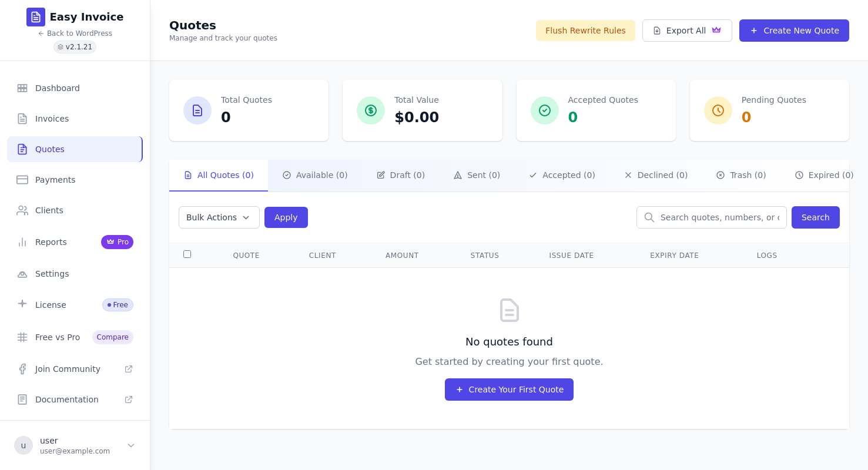Click the Compare badge

coord(113,337)
